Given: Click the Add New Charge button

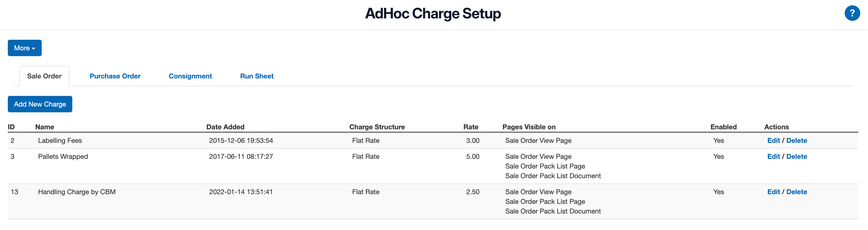Looking at the screenshot, I should [x=40, y=104].
